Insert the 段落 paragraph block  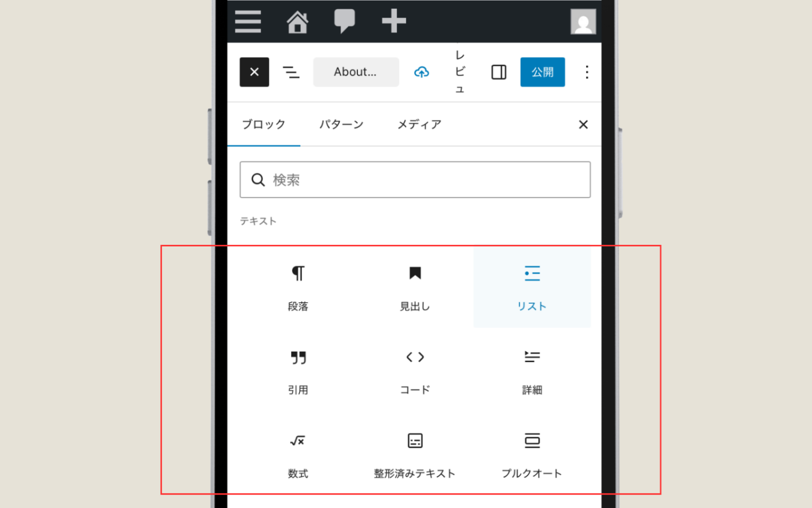click(x=298, y=288)
